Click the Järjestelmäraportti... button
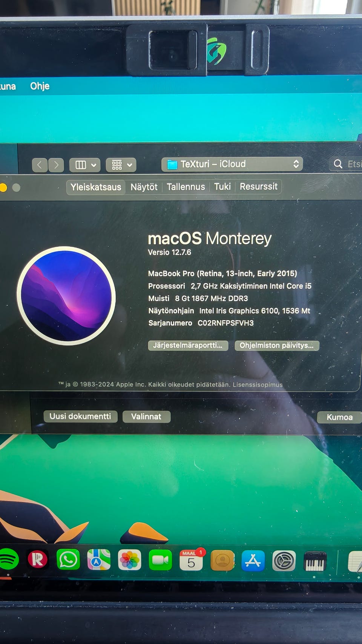This screenshot has width=362, height=644. pyautogui.click(x=188, y=345)
